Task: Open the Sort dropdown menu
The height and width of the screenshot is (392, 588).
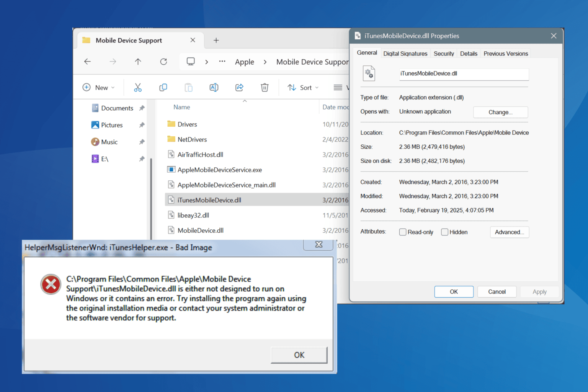Action: click(x=303, y=88)
